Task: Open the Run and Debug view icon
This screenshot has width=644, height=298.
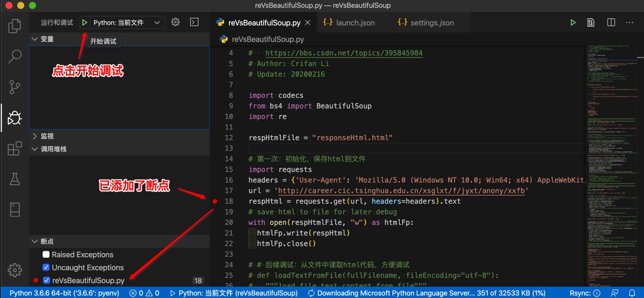Action: coord(15,118)
